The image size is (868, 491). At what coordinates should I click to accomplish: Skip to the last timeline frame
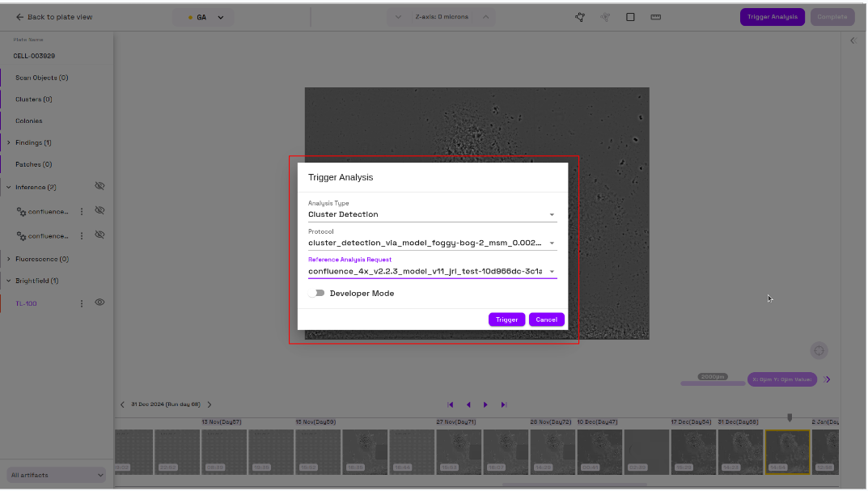[x=503, y=404]
